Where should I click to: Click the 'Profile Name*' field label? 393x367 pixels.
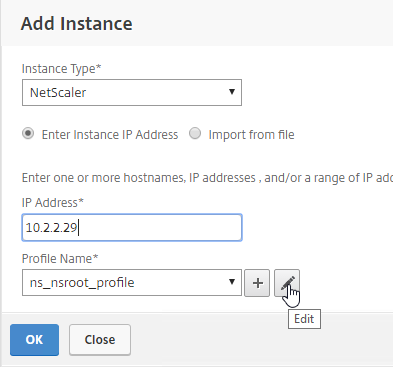(60, 259)
